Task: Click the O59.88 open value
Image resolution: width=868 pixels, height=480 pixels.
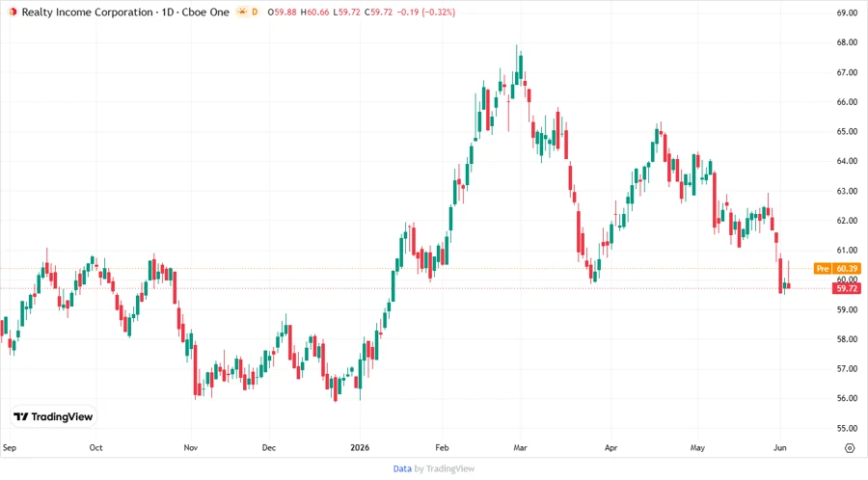Action: (282, 13)
